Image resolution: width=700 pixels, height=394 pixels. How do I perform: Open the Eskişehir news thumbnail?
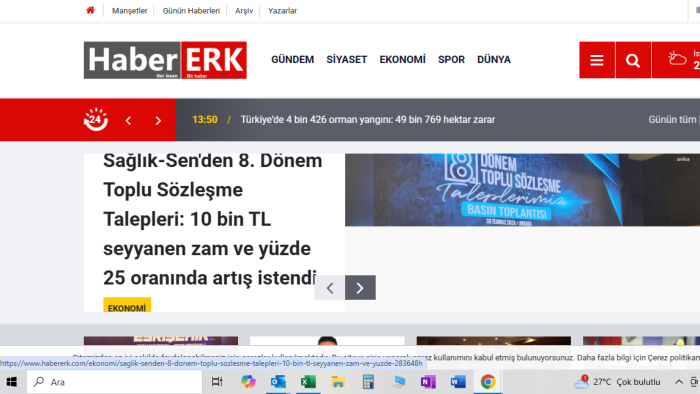coord(161,341)
